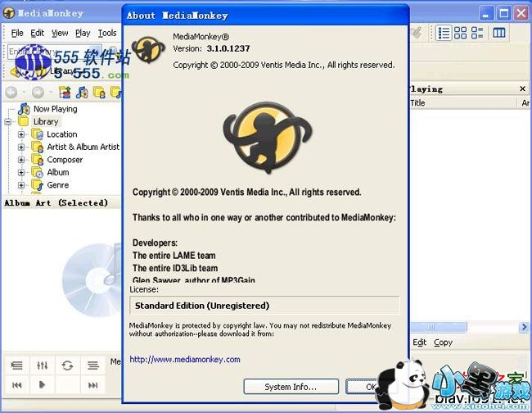532x413 pixels.
Task: Close the Now Playing panel
Action: (522, 89)
